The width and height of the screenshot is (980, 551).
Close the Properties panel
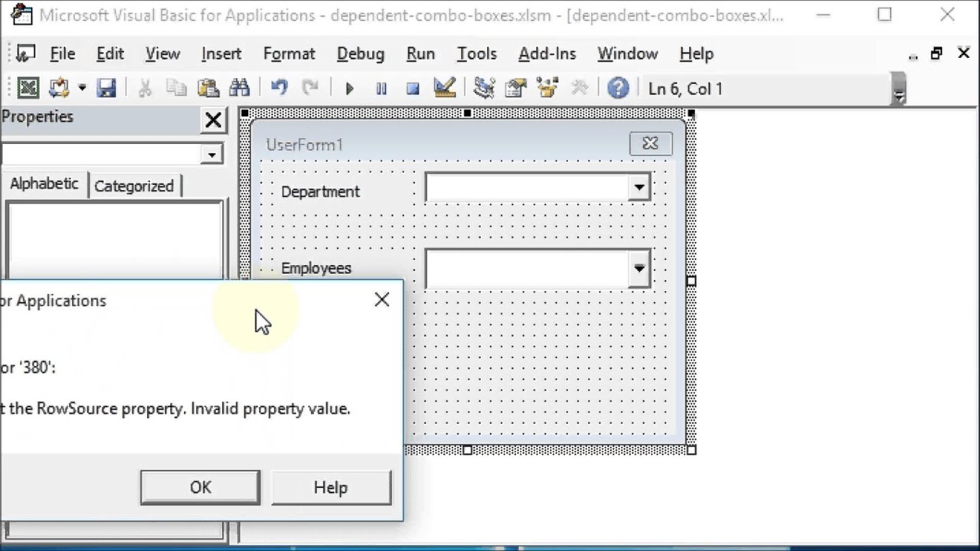click(213, 119)
